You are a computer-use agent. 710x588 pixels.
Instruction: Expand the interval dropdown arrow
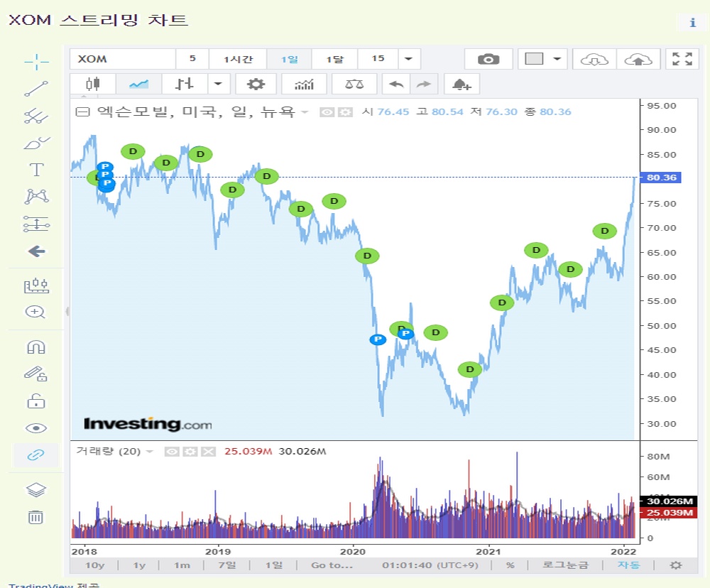pos(409,59)
